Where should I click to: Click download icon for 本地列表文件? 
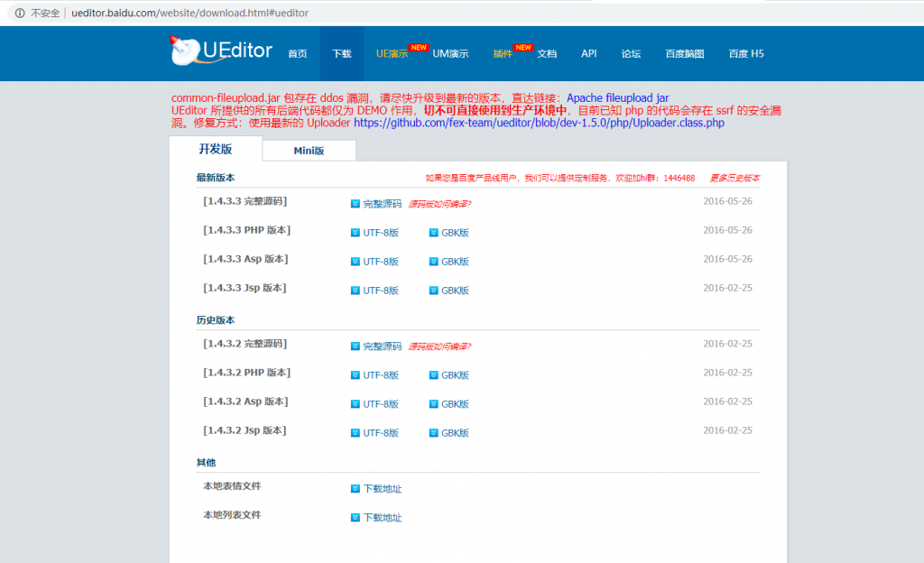click(x=356, y=518)
